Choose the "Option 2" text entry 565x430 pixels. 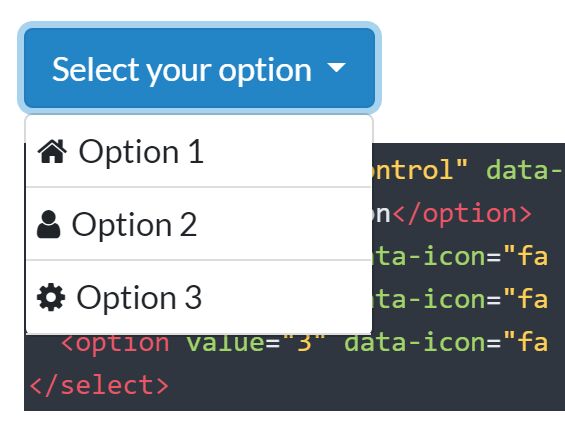pyautogui.click(x=134, y=225)
